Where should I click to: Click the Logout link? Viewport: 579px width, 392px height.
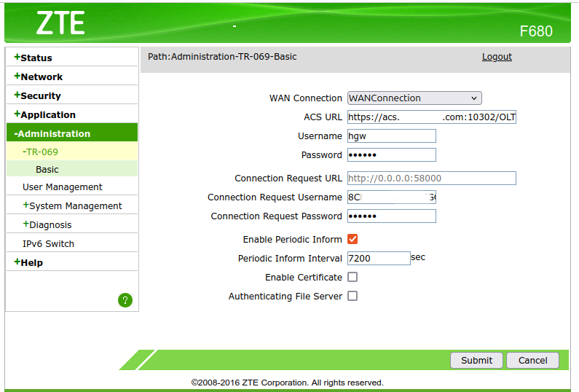497,57
